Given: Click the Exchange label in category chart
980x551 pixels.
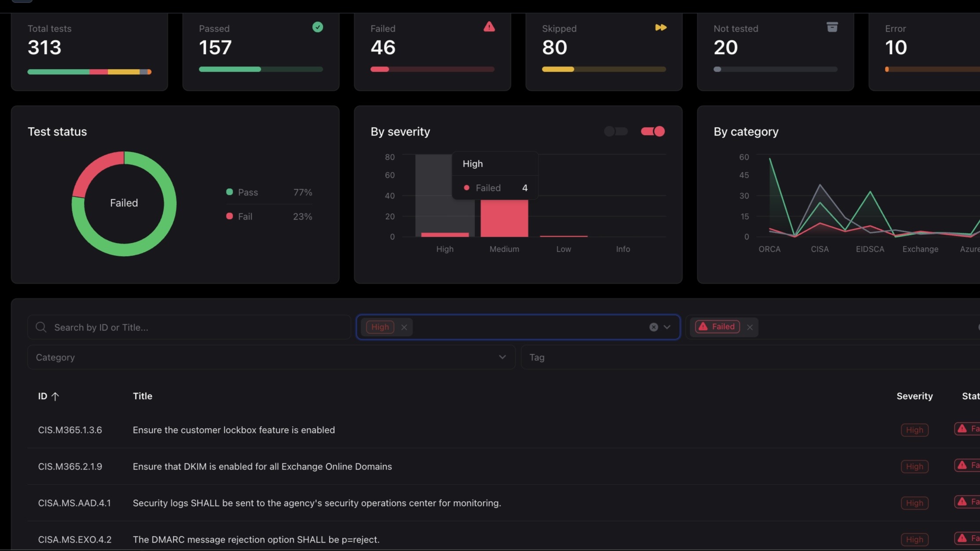Looking at the screenshot, I should click(920, 249).
